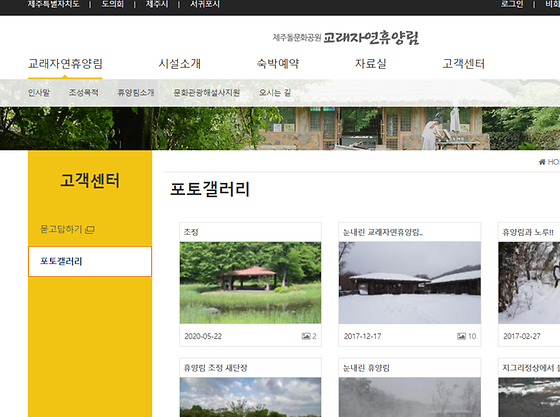Click the date 2017-12-17

click(362, 336)
